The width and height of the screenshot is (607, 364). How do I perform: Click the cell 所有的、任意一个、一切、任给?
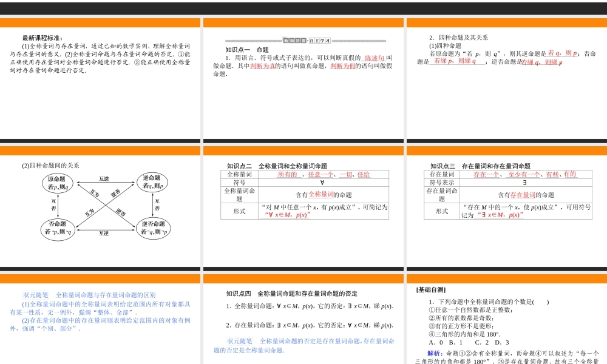(324, 175)
